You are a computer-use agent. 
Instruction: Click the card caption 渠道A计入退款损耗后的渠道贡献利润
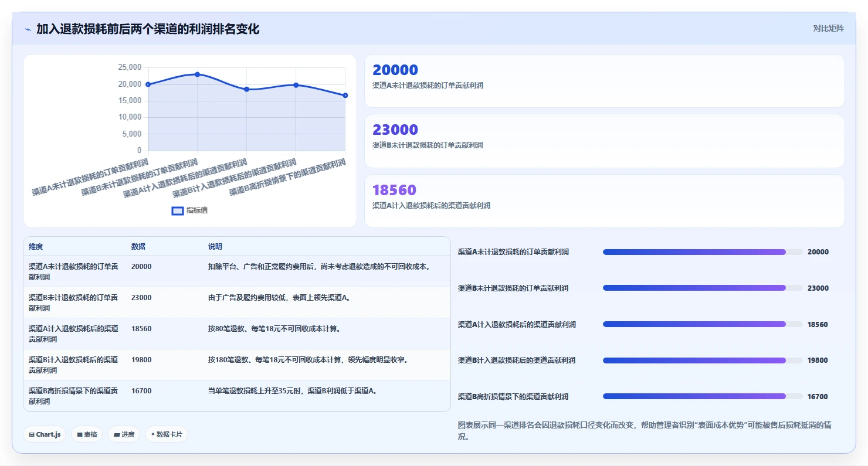(431, 206)
